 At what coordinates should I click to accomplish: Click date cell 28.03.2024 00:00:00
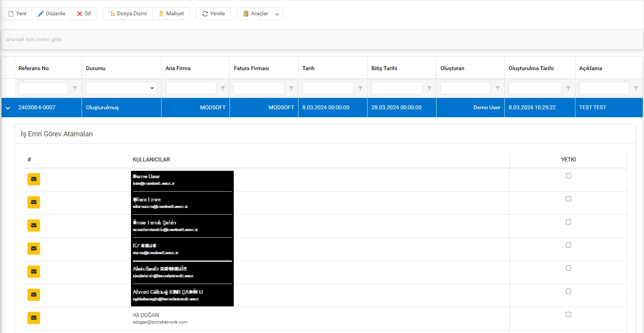(x=402, y=108)
